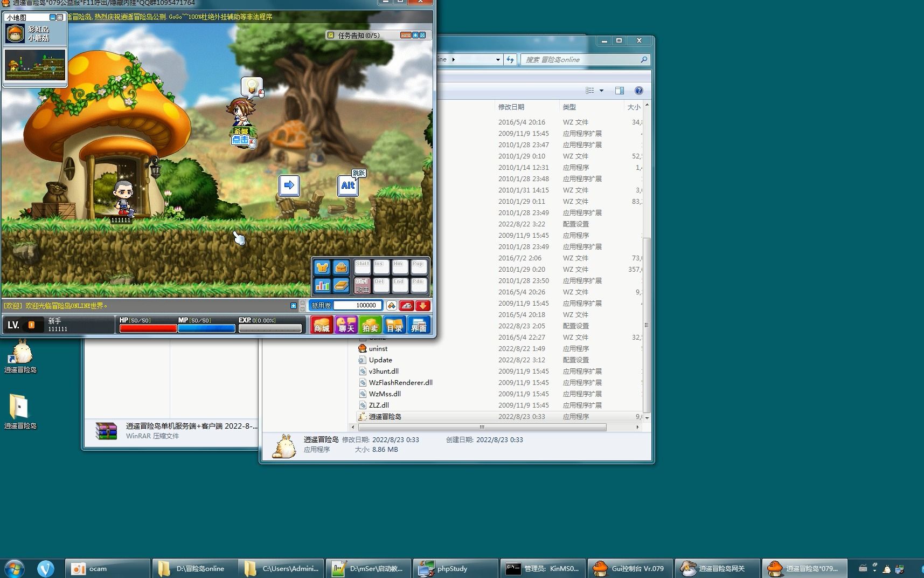Click the red down-arrow quickslot toggle
The width and height of the screenshot is (924, 578).
[x=423, y=306]
